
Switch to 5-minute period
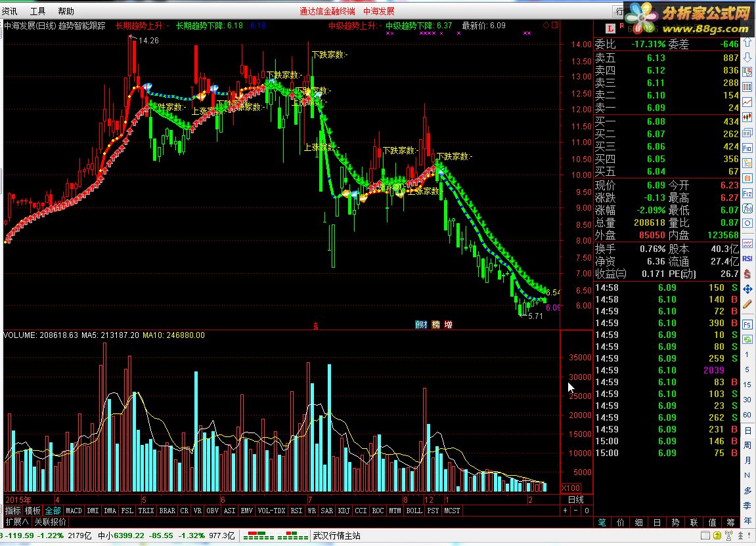click(x=747, y=369)
